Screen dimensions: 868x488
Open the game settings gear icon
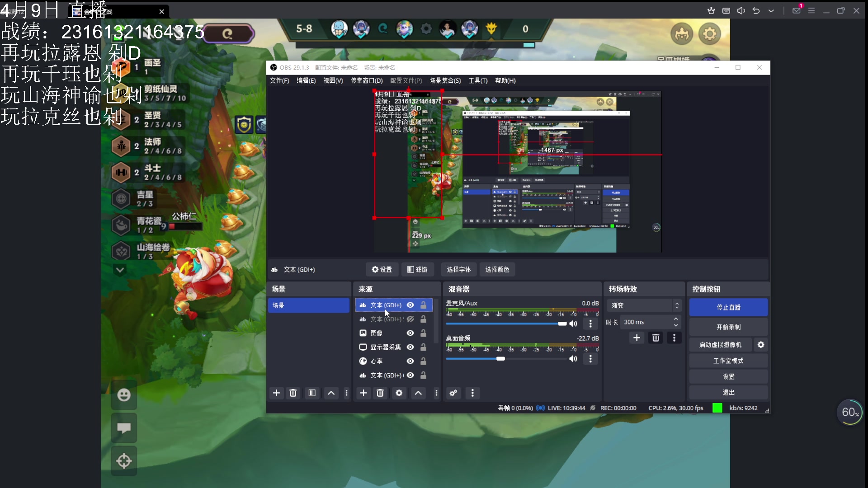click(x=709, y=34)
